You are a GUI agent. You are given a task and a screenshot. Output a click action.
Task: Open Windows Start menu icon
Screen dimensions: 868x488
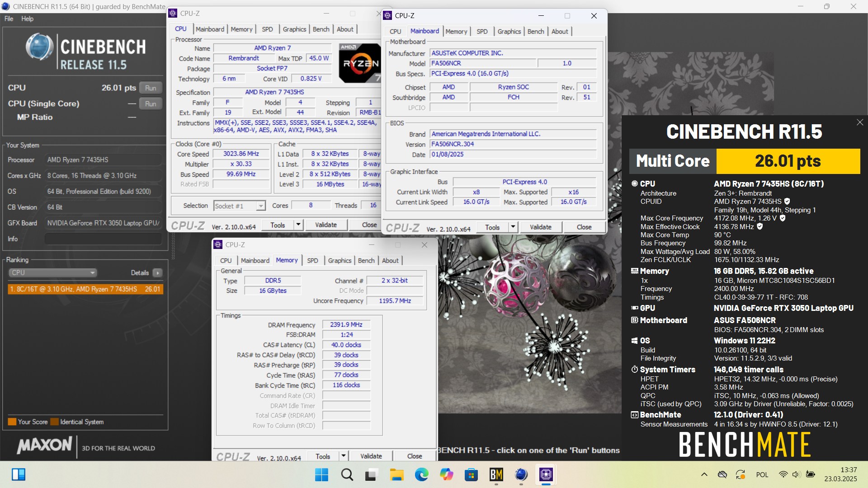pos(322,474)
